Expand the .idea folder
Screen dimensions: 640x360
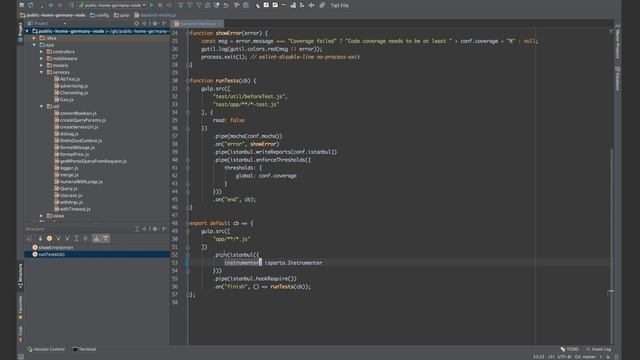pos(34,38)
